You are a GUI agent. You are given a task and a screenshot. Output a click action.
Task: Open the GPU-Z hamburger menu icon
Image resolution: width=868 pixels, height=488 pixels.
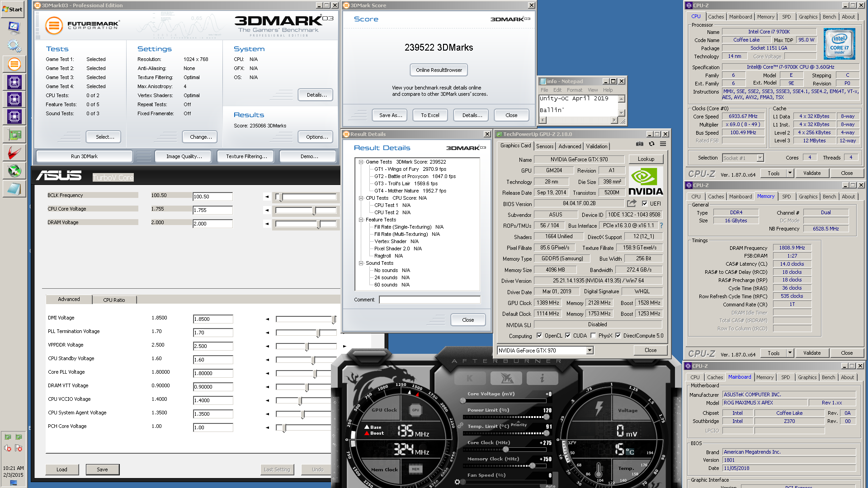coord(663,144)
